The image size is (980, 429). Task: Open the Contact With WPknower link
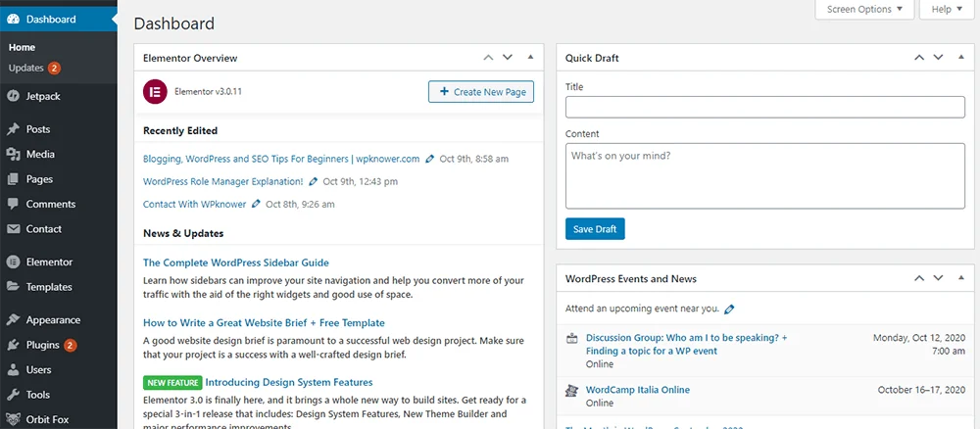click(x=194, y=204)
